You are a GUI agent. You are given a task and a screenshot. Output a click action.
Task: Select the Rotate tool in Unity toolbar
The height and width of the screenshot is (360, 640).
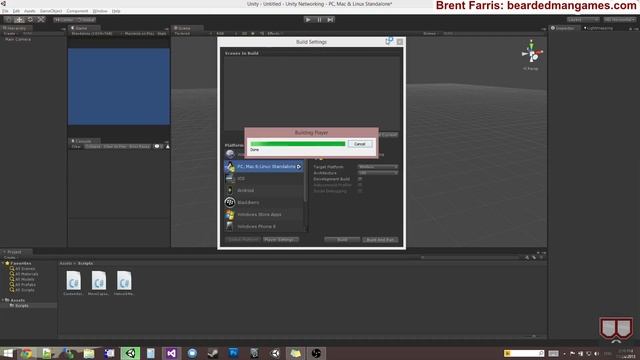point(30,20)
